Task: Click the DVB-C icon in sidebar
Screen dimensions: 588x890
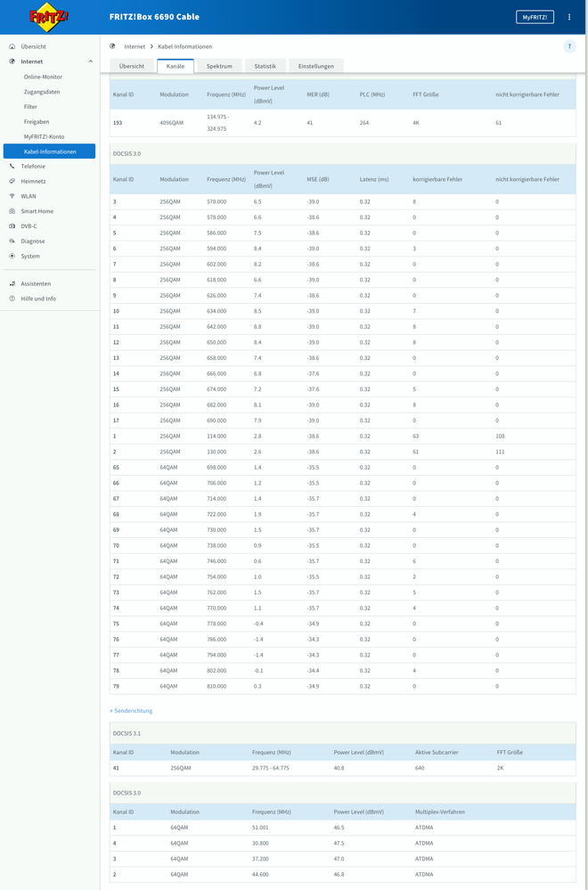Action: [x=12, y=226]
